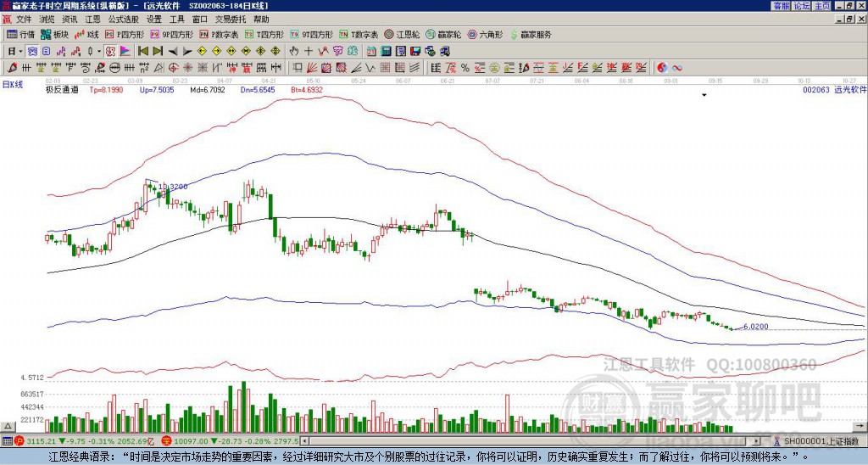This screenshot has height=465, width=868.
Task: Open the 主页 homepage link
Action: 821,6
